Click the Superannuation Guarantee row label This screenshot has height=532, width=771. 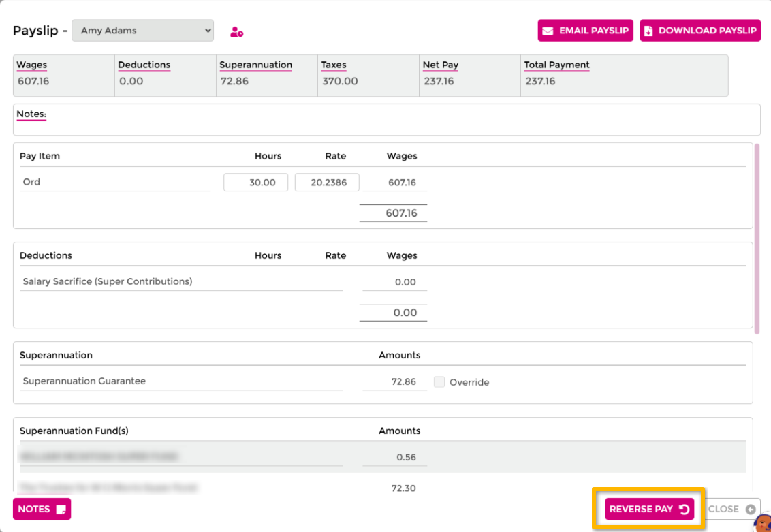click(x=84, y=381)
